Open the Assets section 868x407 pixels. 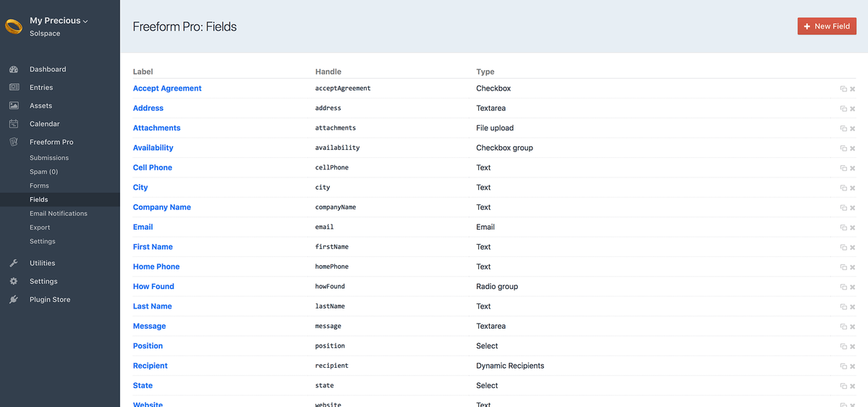click(x=41, y=106)
